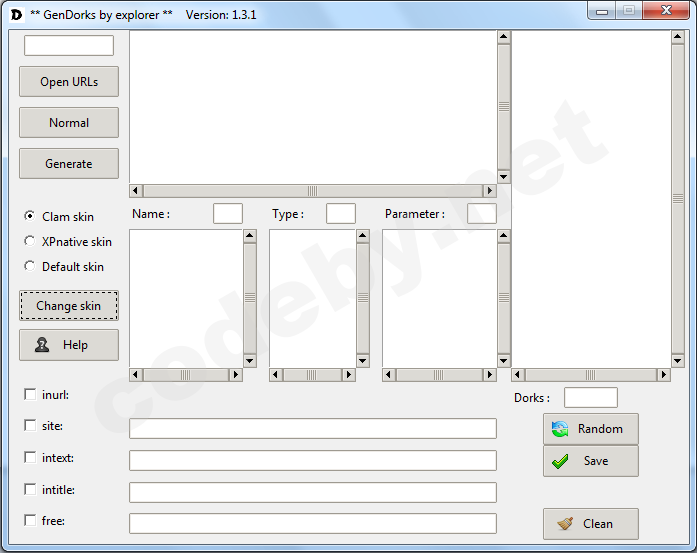Enable the inurl: checkbox
Image resolution: width=697 pixels, height=553 pixels.
[30, 394]
